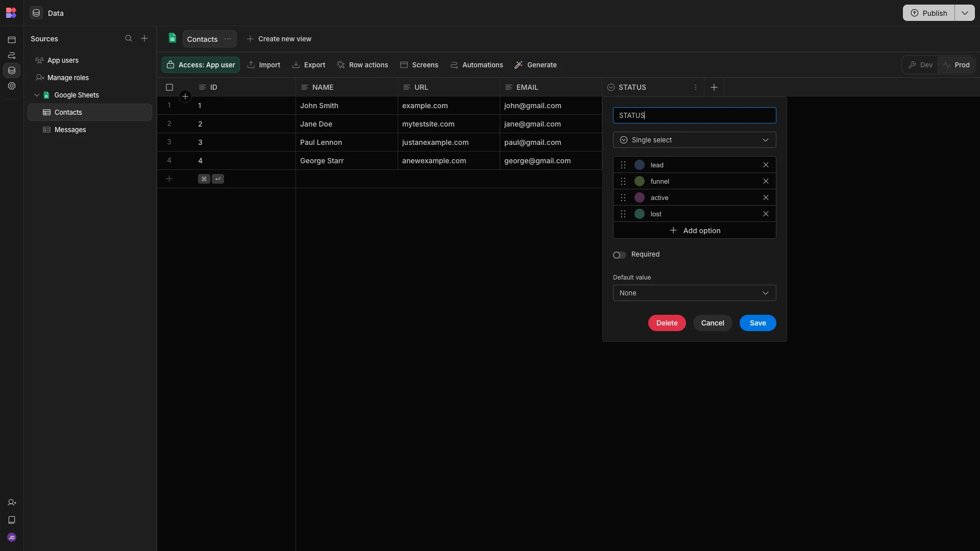
Task: Open the Automations icon in left rail
Action: [12, 55]
